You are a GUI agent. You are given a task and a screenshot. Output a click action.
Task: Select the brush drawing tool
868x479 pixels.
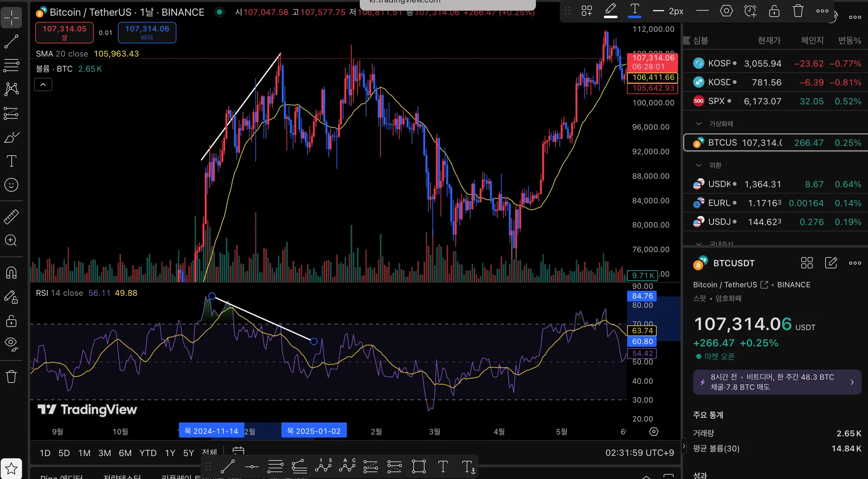(x=11, y=137)
